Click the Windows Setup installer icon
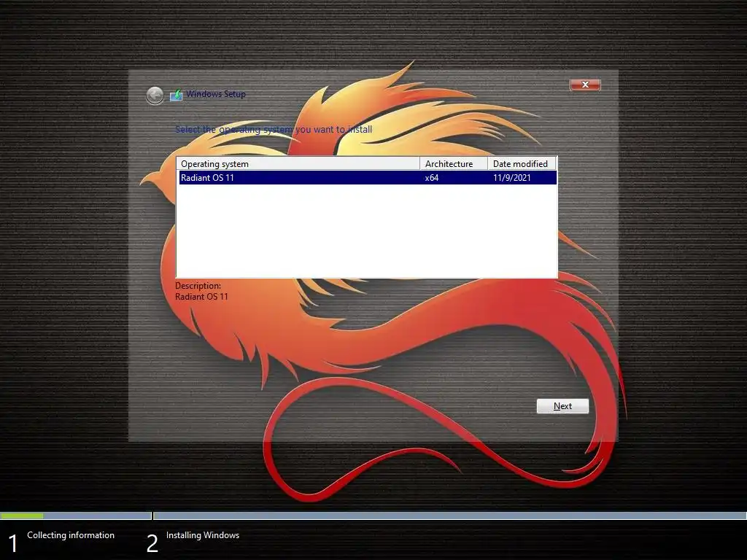Screen dimensions: 747x560 (177, 94)
